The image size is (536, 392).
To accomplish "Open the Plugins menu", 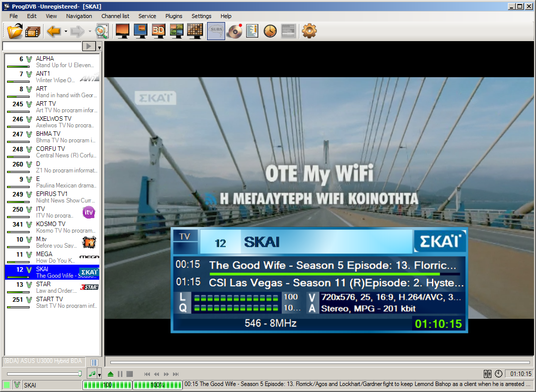I will (173, 16).
